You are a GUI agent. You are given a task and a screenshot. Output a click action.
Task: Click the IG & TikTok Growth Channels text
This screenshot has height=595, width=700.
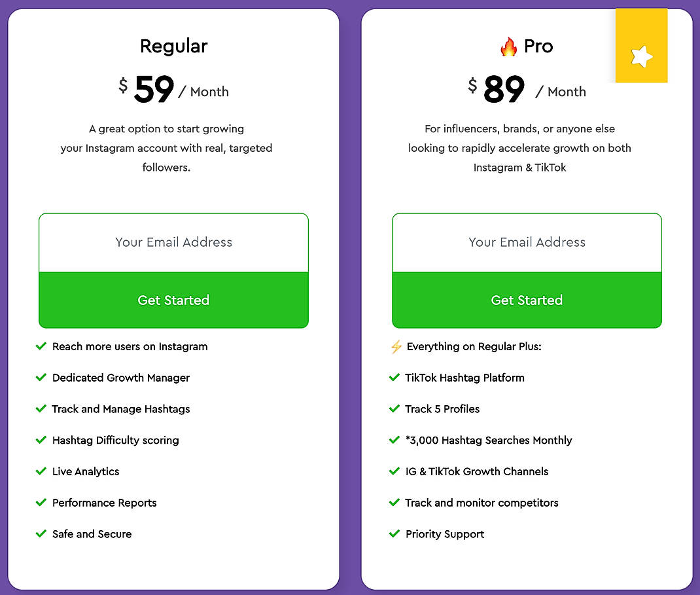(x=476, y=471)
